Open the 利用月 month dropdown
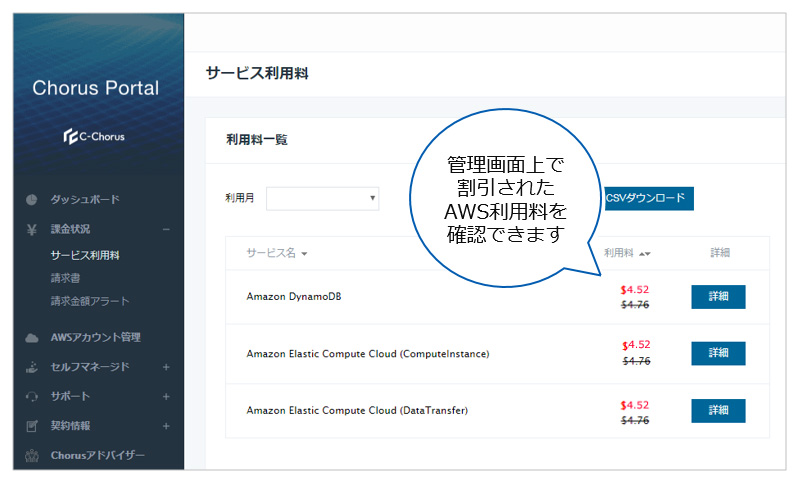The width and height of the screenshot is (797, 478). pyautogui.click(x=322, y=198)
